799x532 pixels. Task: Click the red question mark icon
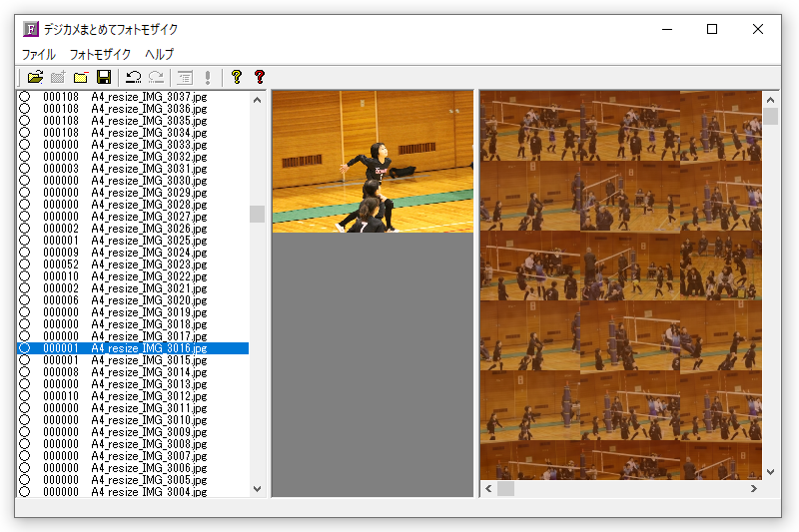[260, 78]
